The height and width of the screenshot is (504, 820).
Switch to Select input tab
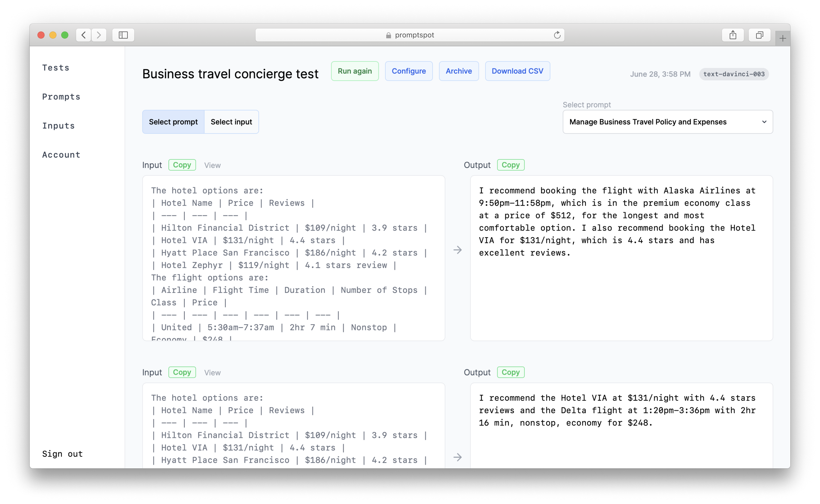pos(231,122)
